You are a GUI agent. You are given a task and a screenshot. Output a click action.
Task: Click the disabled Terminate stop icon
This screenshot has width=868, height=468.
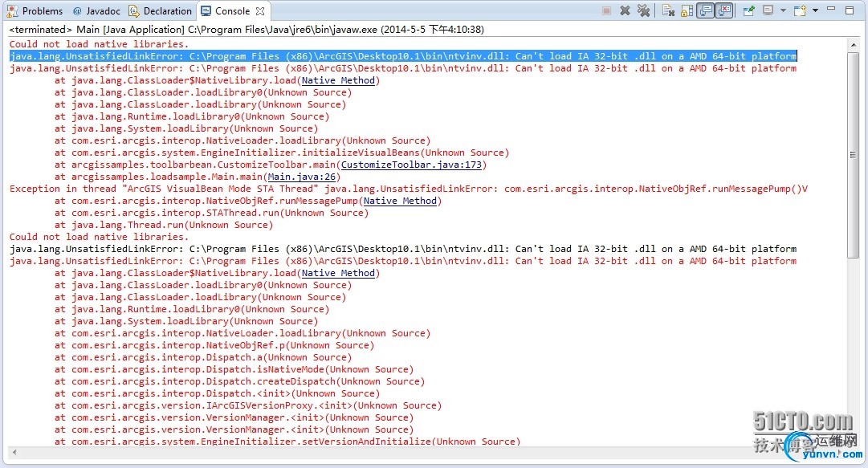coord(606,10)
